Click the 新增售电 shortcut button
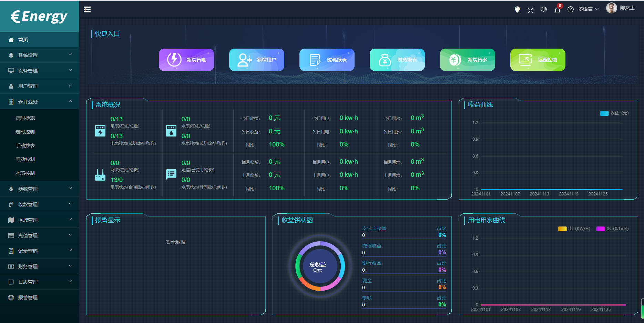The width and height of the screenshot is (644, 323). coord(186,60)
